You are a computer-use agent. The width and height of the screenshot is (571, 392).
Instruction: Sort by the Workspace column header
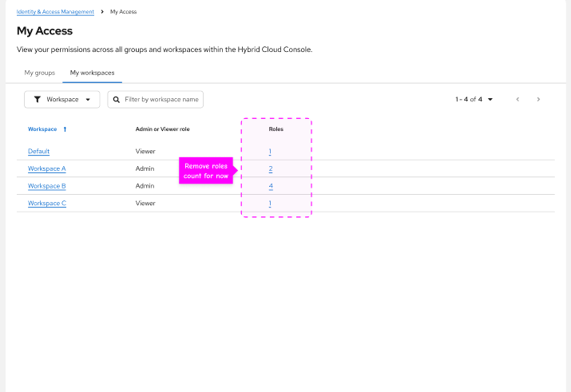[x=42, y=129]
